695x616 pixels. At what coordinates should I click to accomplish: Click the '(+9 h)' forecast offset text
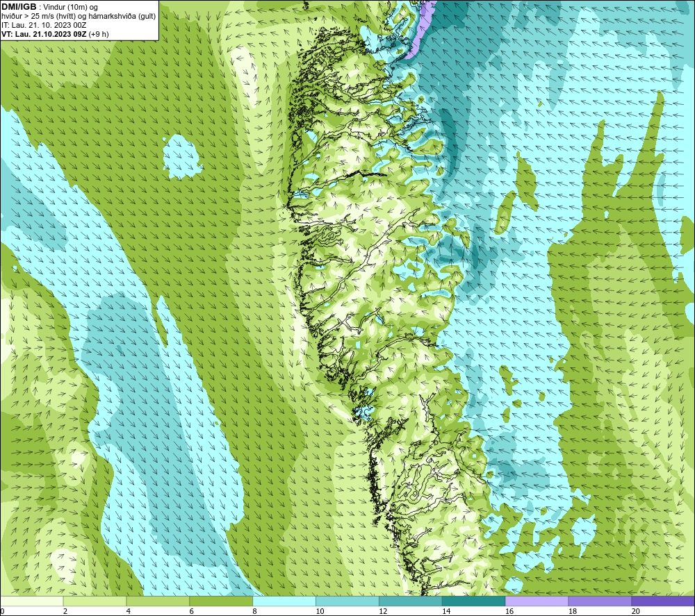[x=99, y=34]
